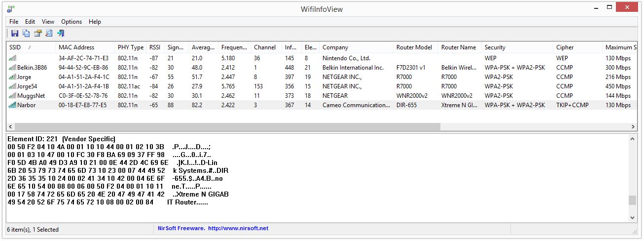Image resolution: width=644 pixels, height=241 pixels.
Task: Sort by the Channel column header
Action: point(266,47)
